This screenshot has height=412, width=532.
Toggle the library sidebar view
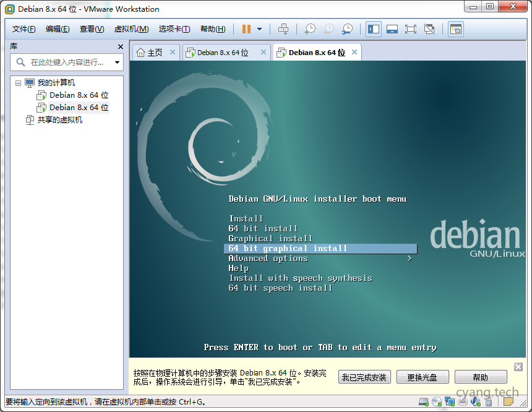pos(374,29)
